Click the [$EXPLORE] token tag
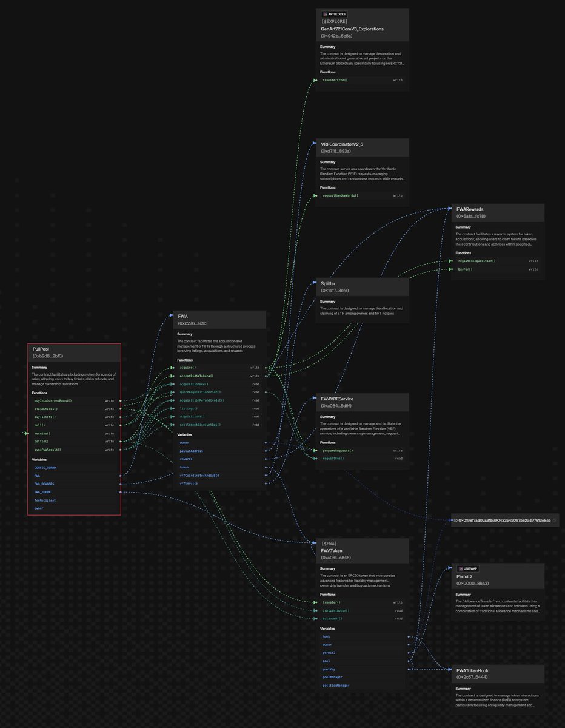The width and height of the screenshot is (565, 728). (x=333, y=21)
